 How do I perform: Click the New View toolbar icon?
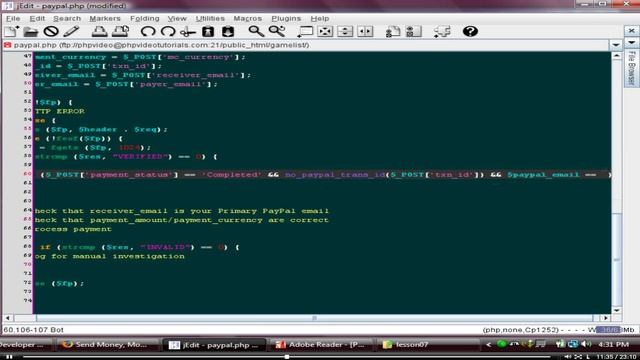click(305, 31)
